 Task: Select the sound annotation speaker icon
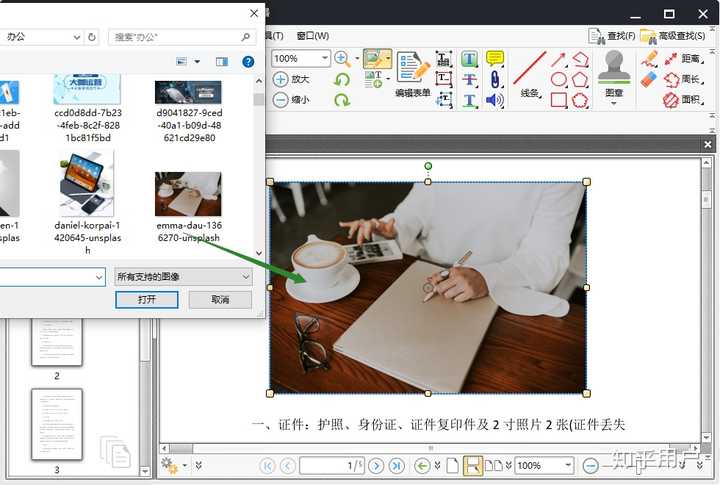pos(494,101)
